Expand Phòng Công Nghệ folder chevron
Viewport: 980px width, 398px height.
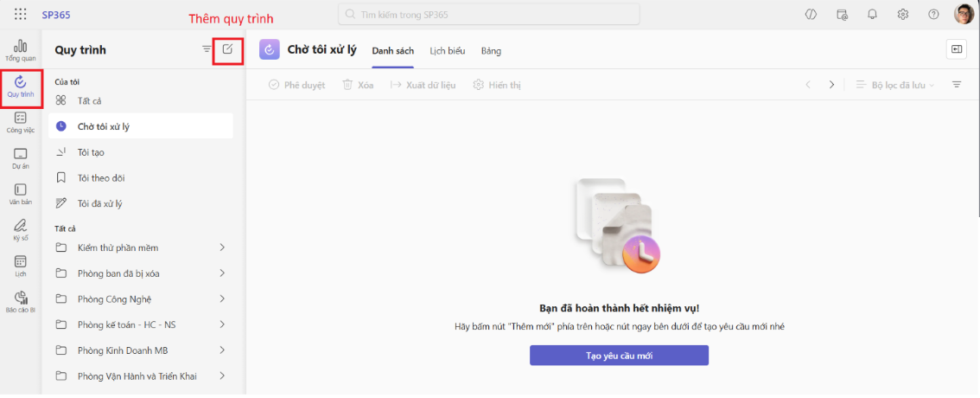click(222, 299)
